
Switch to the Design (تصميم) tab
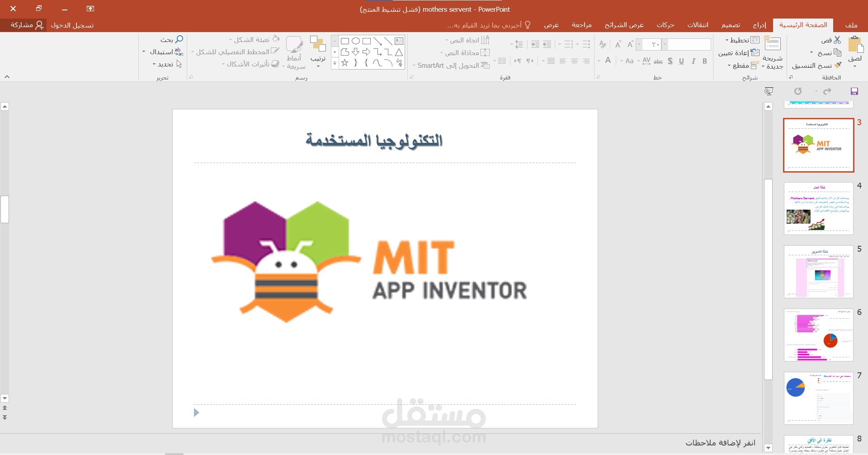pyautogui.click(x=731, y=25)
